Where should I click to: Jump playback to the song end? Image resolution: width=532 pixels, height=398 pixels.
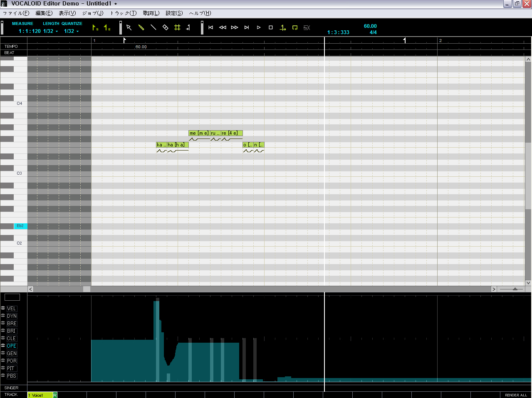coord(247,27)
